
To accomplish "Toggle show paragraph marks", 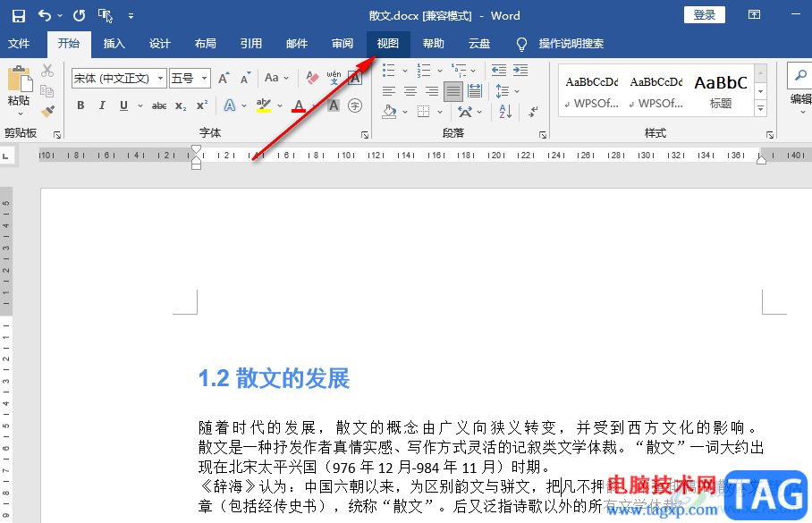I will pos(533,112).
